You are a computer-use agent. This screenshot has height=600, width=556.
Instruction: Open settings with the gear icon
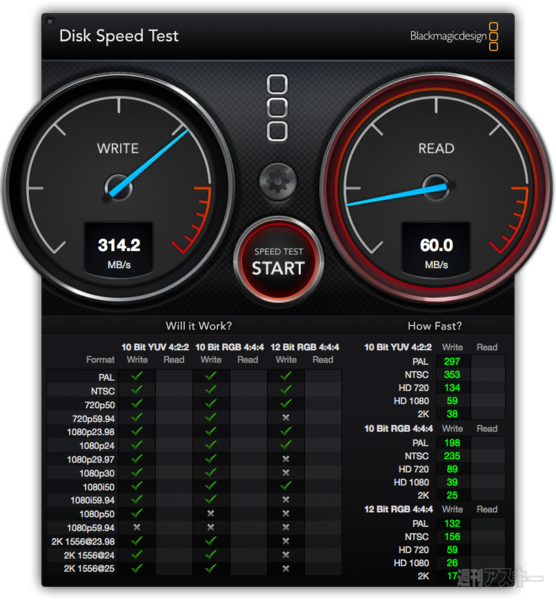(x=278, y=182)
